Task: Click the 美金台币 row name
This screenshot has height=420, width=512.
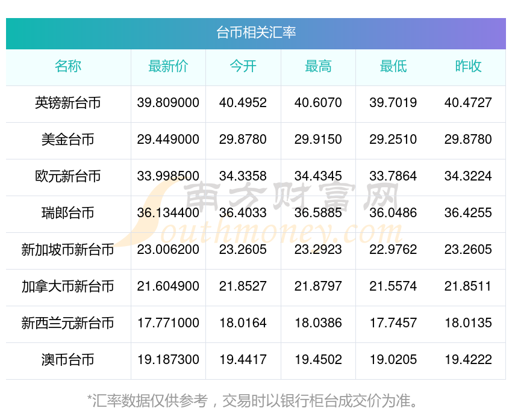Action: tap(68, 140)
